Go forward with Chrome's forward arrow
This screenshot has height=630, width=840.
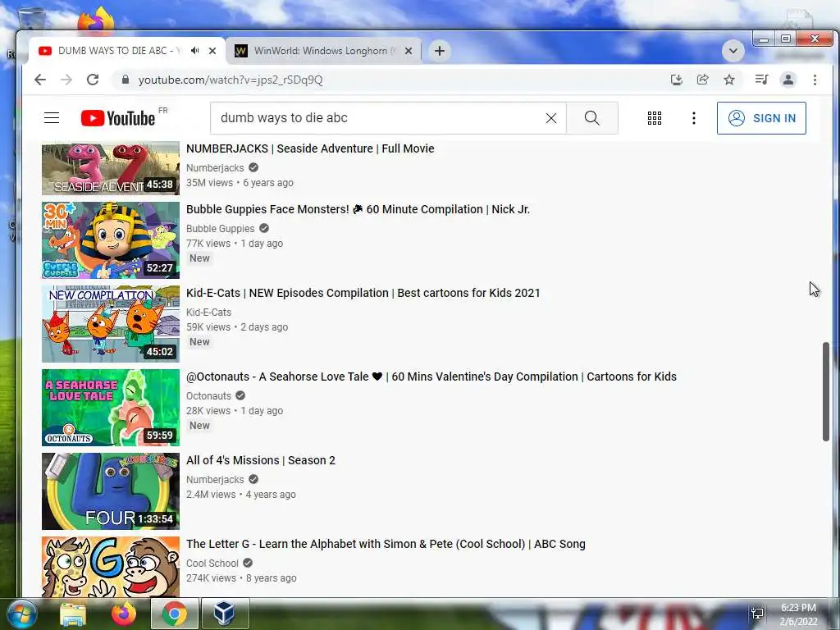tap(66, 80)
